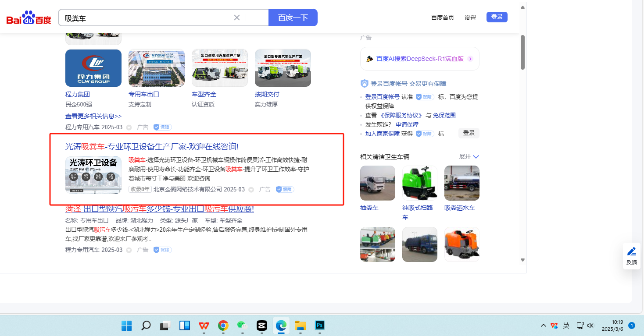644x336 pixels.
Task: Toggle the 英 input method indicator
Action: pos(566,325)
